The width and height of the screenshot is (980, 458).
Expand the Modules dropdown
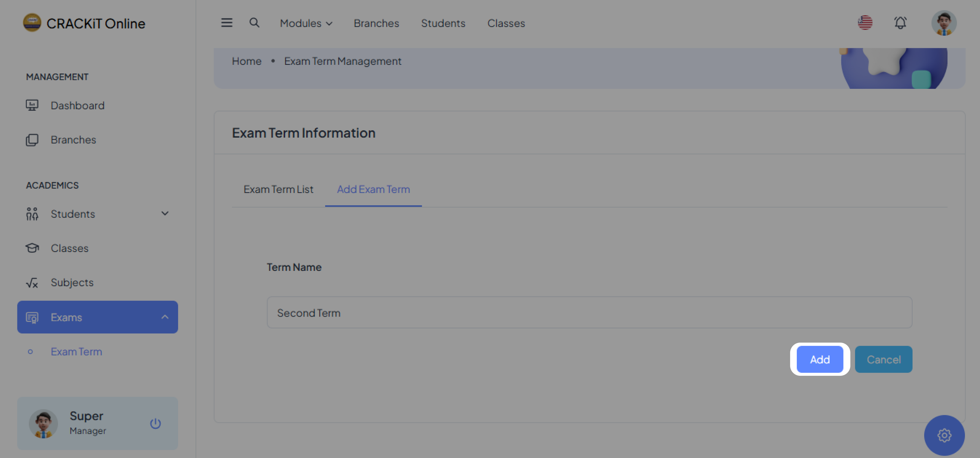click(306, 23)
